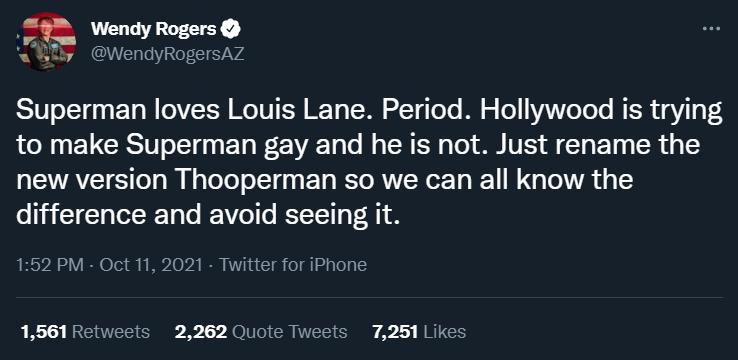
Task: View the 2,262 Quote Tweets list
Action: tap(261, 332)
